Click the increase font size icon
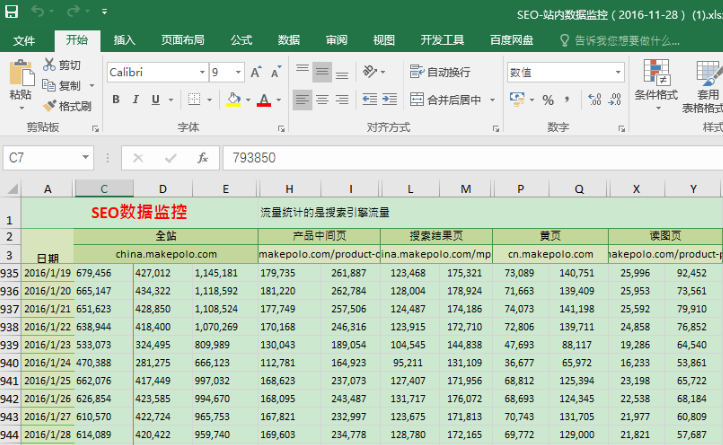 [x=256, y=73]
